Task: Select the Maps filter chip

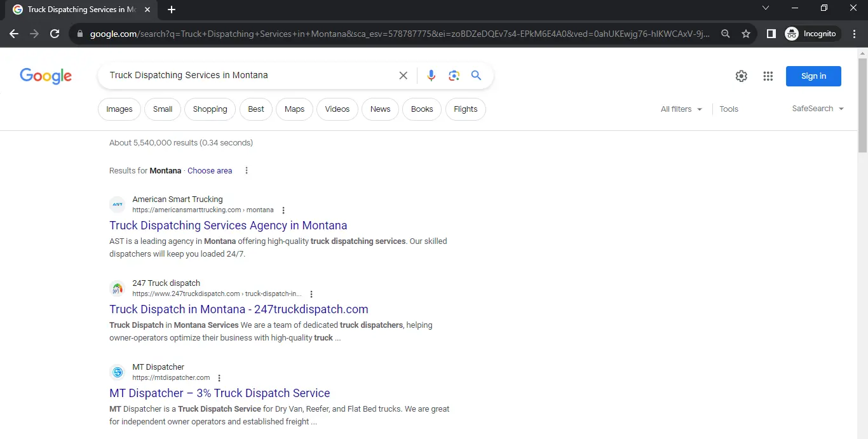Action: [294, 109]
